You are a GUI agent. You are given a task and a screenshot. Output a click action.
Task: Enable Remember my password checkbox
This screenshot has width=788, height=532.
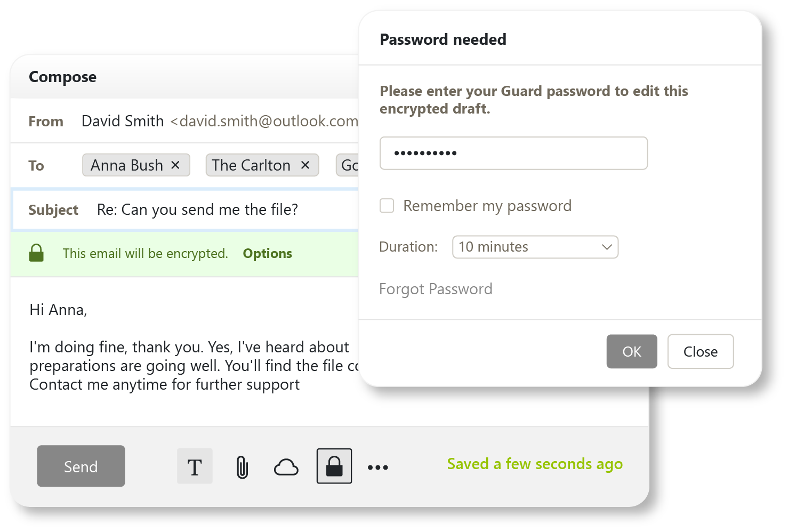387,206
